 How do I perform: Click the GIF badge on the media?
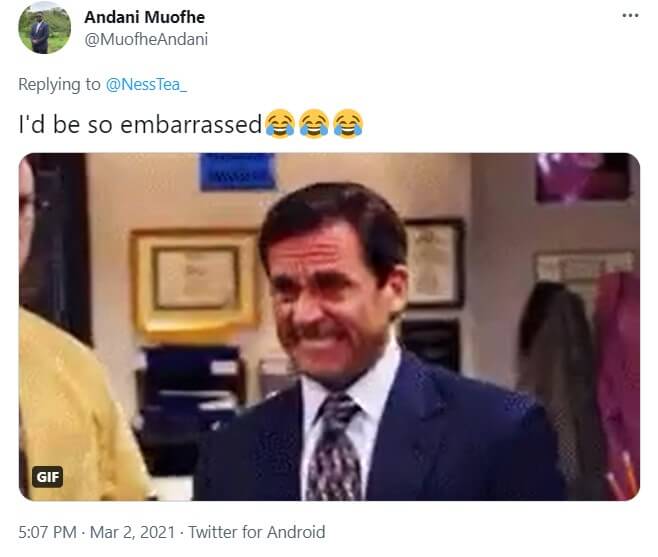click(x=47, y=477)
